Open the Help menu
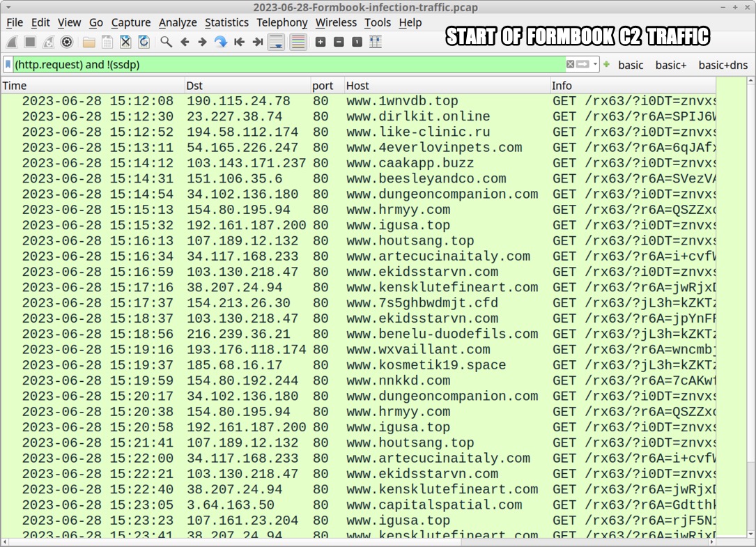This screenshot has height=547, width=756. [x=410, y=23]
